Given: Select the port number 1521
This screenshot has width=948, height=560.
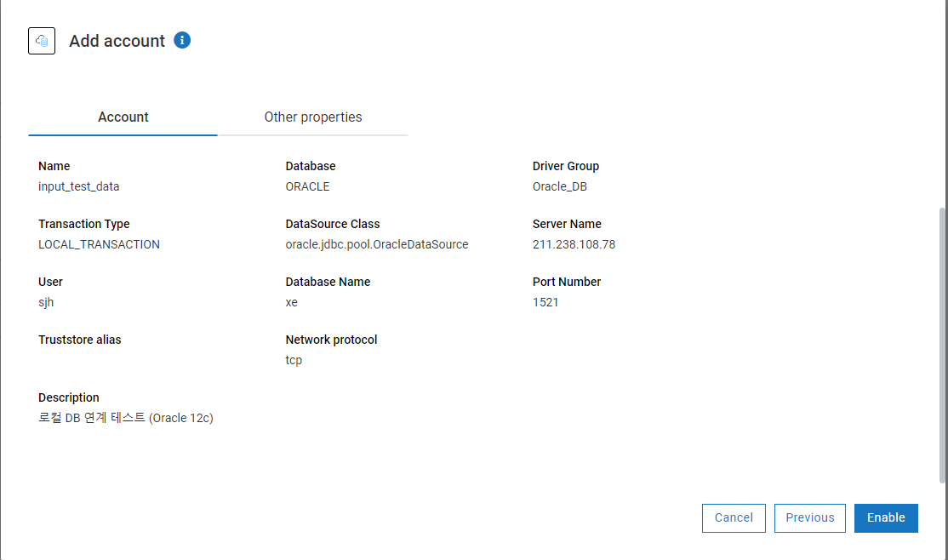Looking at the screenshot, I should 545,302.
